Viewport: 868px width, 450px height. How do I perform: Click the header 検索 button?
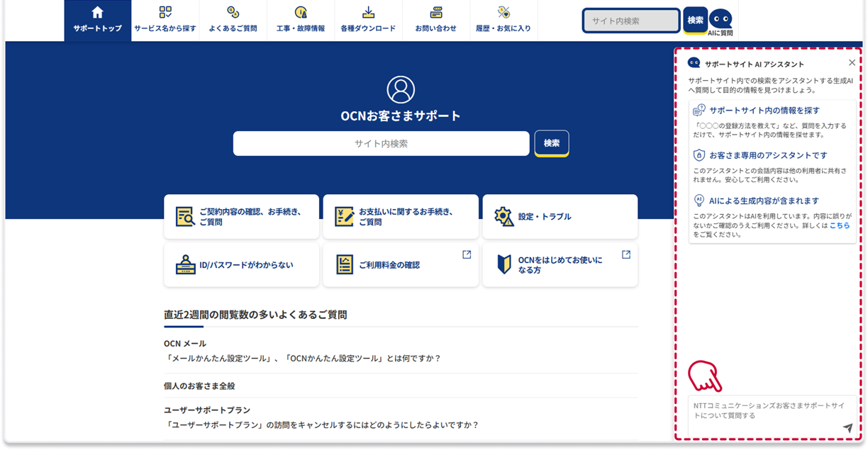(696, 21)
